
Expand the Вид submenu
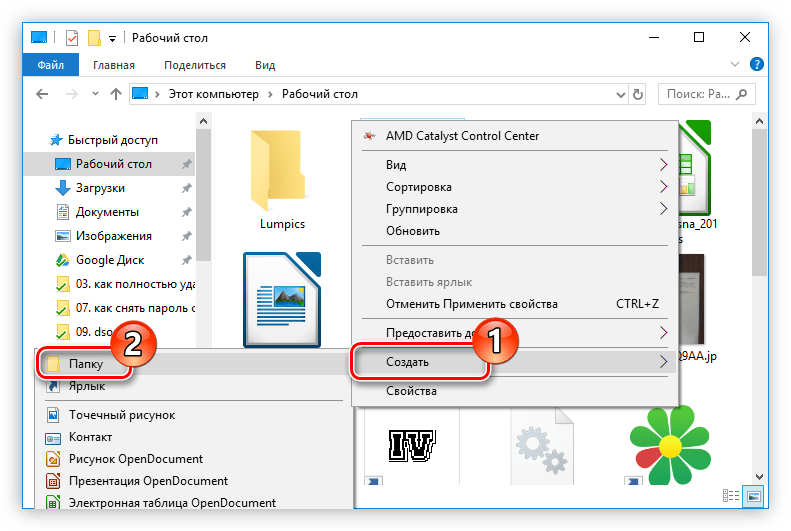tap(663, 164)
